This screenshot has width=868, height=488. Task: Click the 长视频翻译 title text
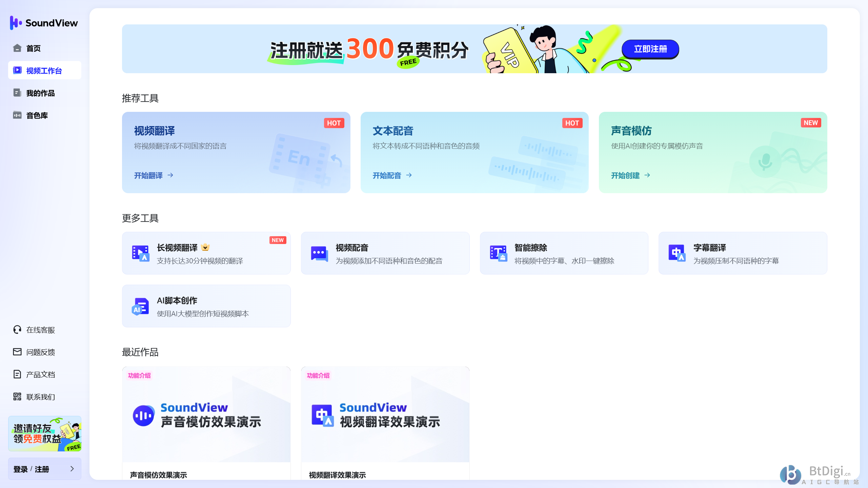[177, 248]
